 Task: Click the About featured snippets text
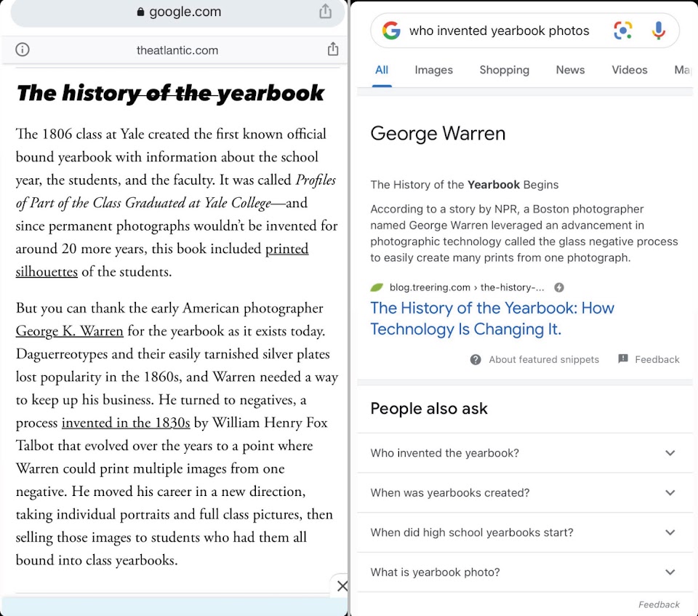(544, 359)
